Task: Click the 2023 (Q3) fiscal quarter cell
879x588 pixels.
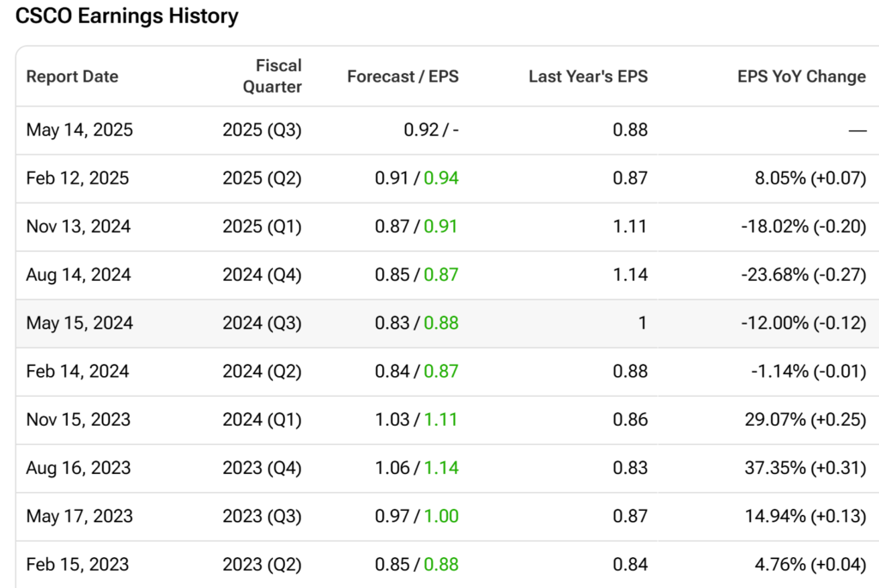Action: click(262, 516)
